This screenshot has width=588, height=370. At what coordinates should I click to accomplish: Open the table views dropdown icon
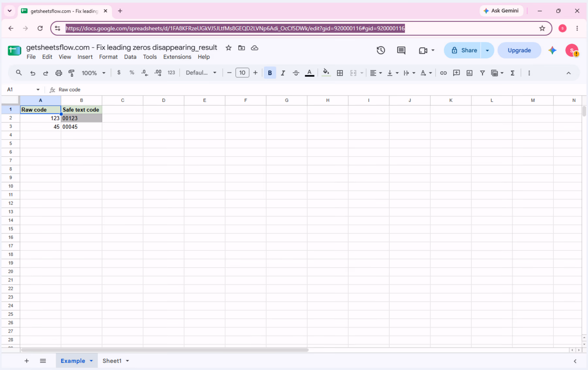click(x=497, y=73)
